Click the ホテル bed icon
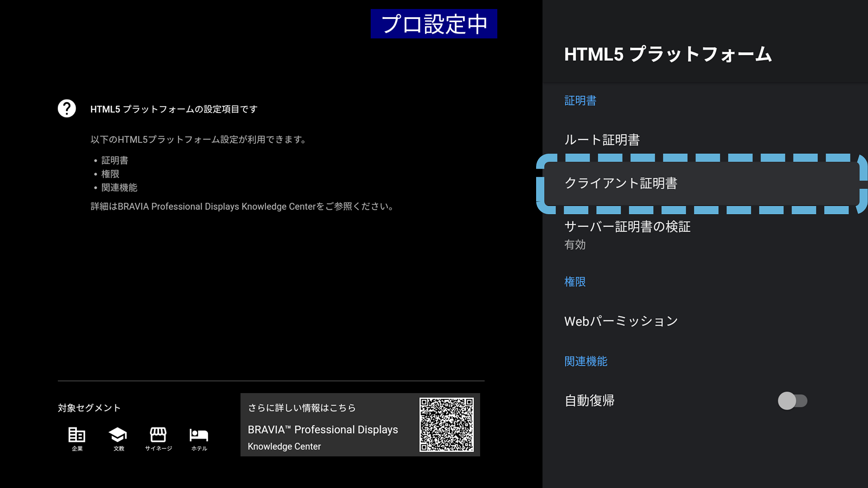 point(199,435)
